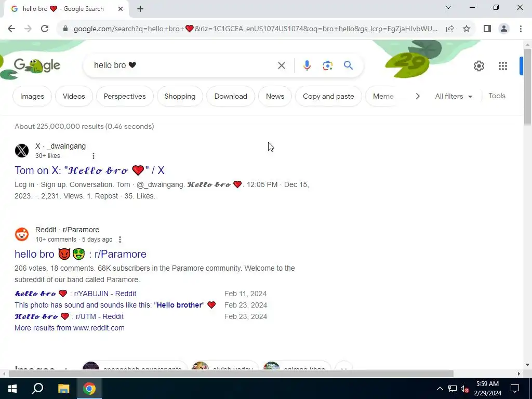The height and width of the screenshot is (399, 532).
Task: Click the vertical scrollbar thumb
Action: (x=527, y=87)
